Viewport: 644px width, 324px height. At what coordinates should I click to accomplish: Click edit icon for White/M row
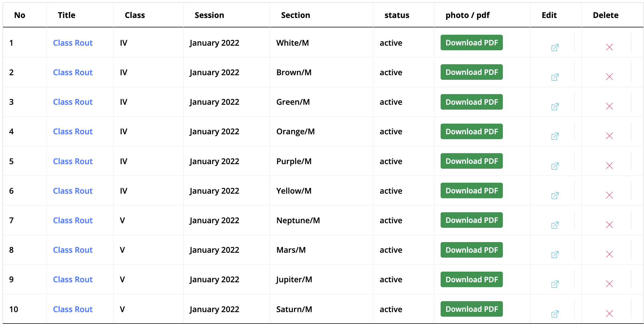click(x=555, y=48)
